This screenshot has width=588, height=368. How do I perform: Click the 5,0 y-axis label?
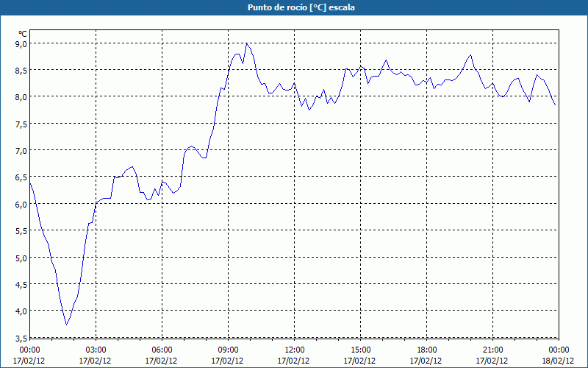[22, 258]
